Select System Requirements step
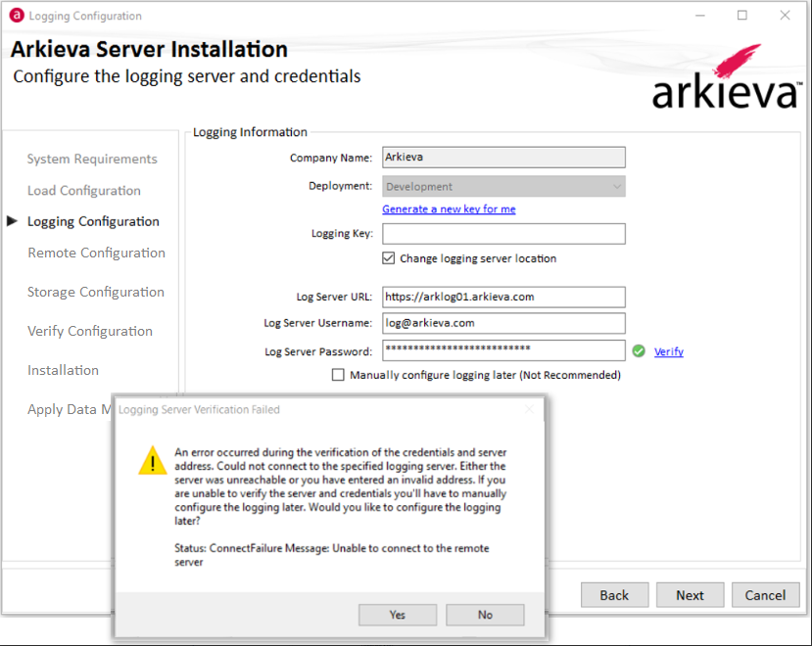812x646 pixels. [x=92, y=159]
